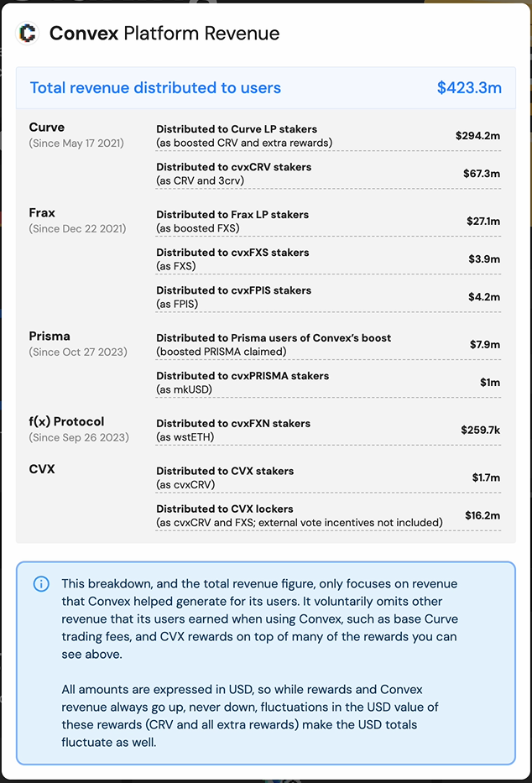The width and height of the screenshot is (532, 783).
Task: Click the Frax section label
Action: [x=42, y=212]
